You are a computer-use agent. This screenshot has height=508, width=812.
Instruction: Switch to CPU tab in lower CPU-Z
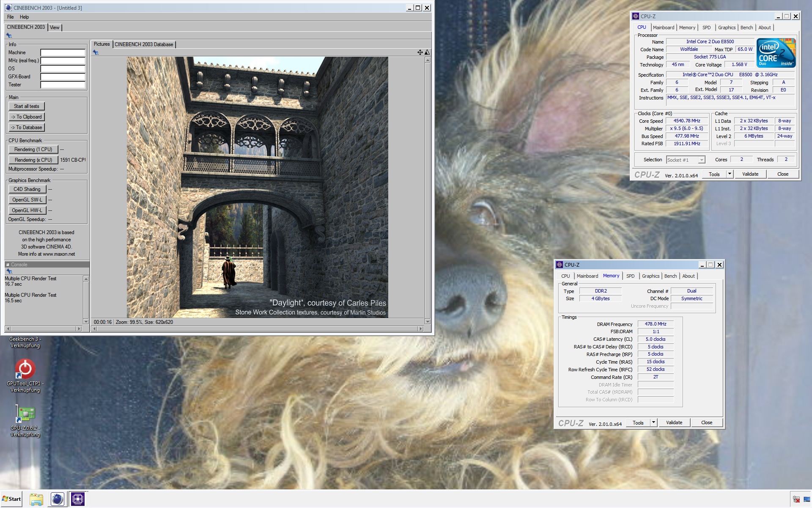(x=565, y=276)
